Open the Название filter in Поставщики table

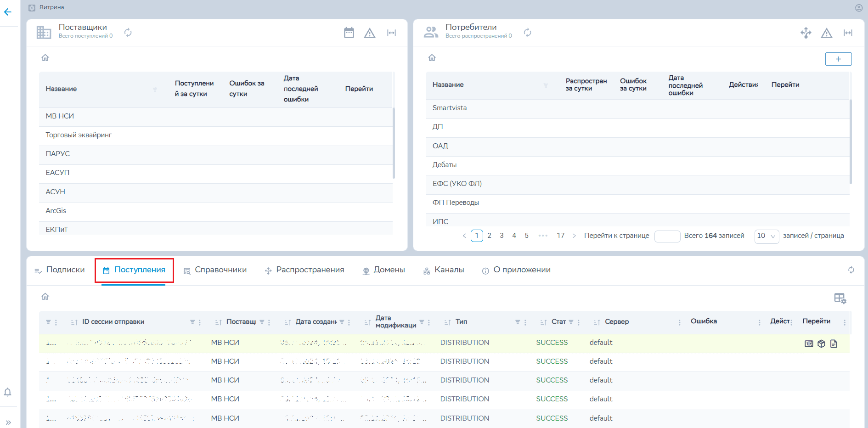155,90
